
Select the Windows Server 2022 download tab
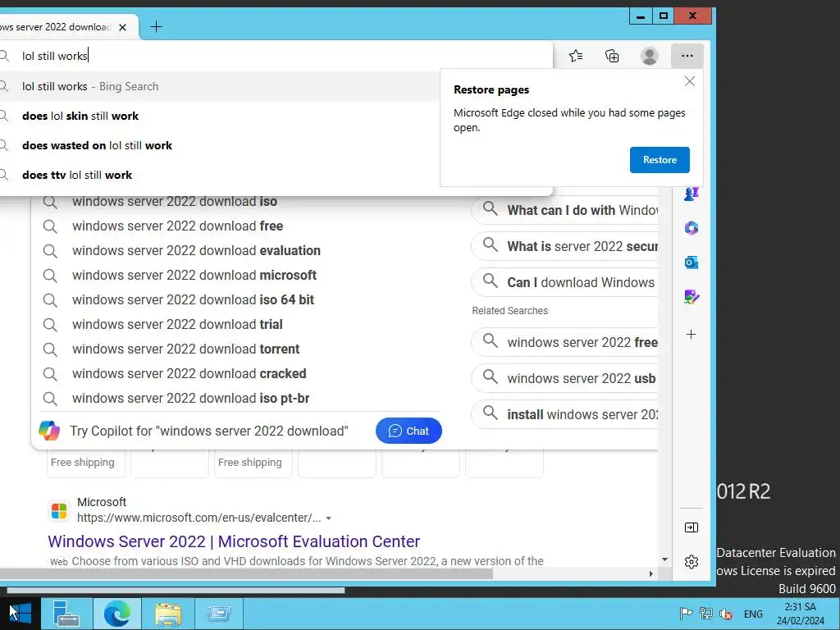pos(56,27)
